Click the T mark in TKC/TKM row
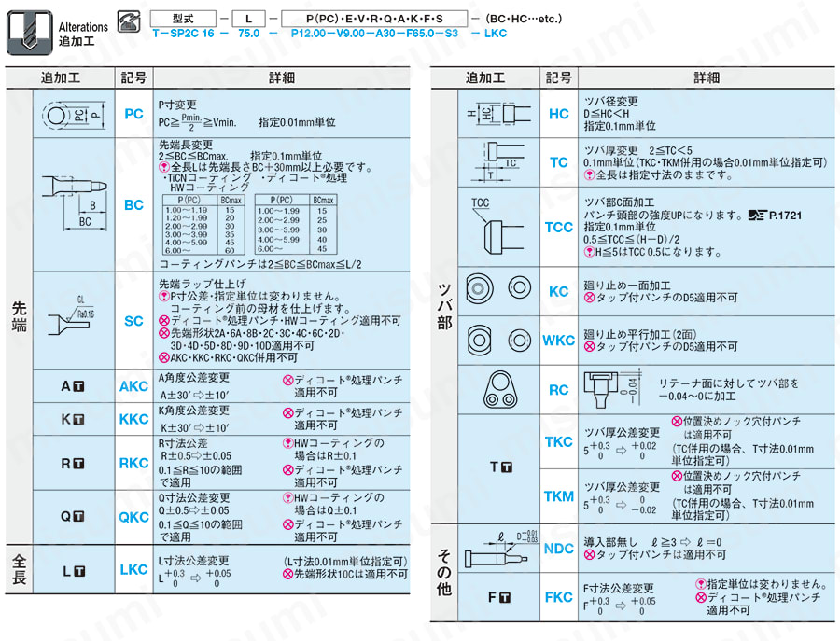 [506, 467]
